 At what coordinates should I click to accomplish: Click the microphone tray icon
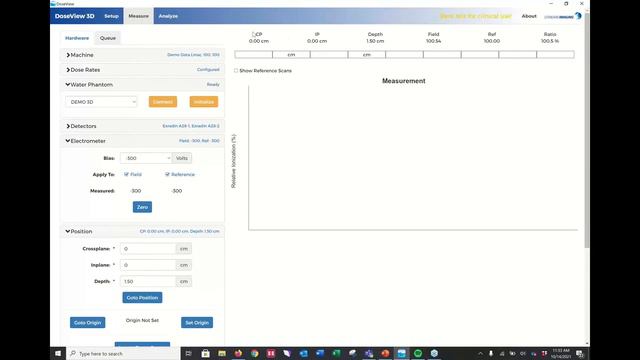pos(491,353)
